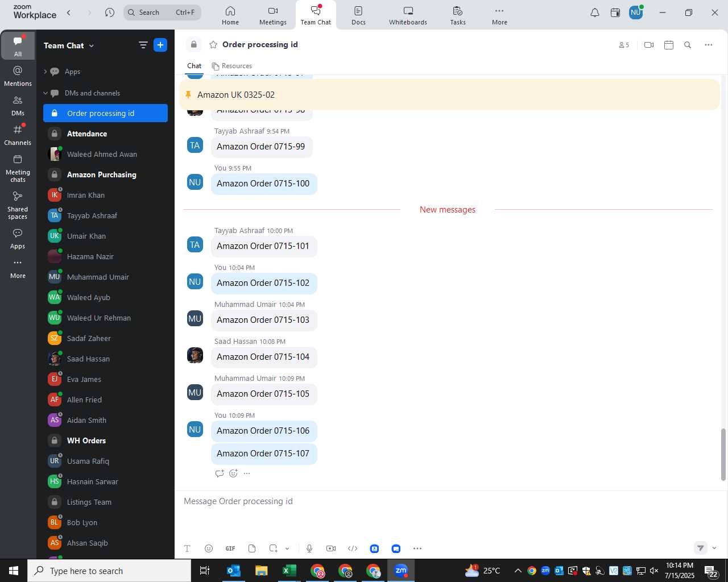Open chat with Tayyab Ashraaf

coord(105,215)
